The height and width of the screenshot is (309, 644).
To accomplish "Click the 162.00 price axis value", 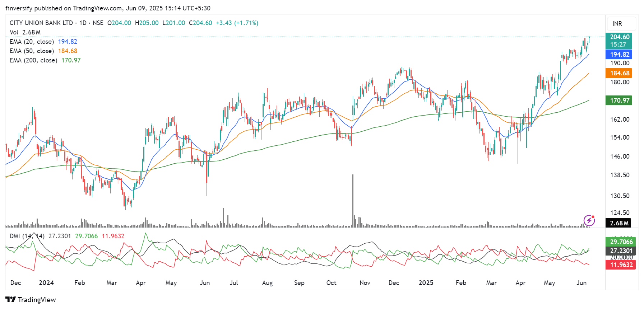I will tap(620, 120).
